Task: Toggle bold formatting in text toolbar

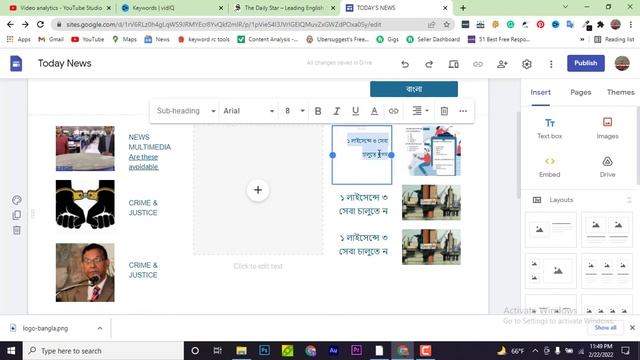Action: tap(318, 111)
